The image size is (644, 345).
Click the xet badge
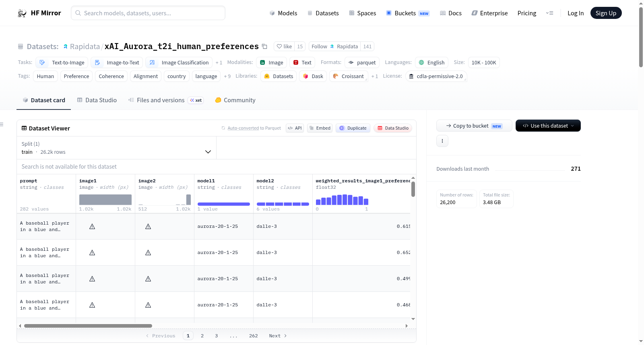point(196,100)
